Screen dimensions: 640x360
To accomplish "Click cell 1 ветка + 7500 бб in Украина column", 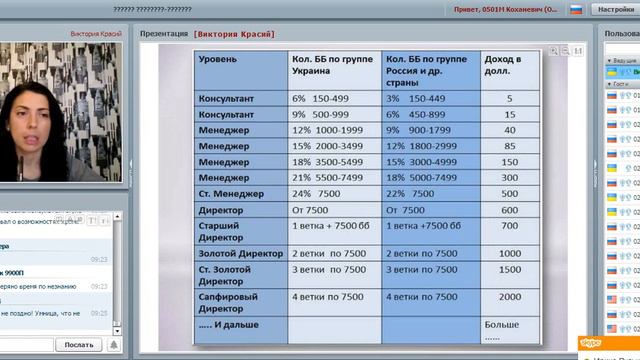I will click(335, 231).
